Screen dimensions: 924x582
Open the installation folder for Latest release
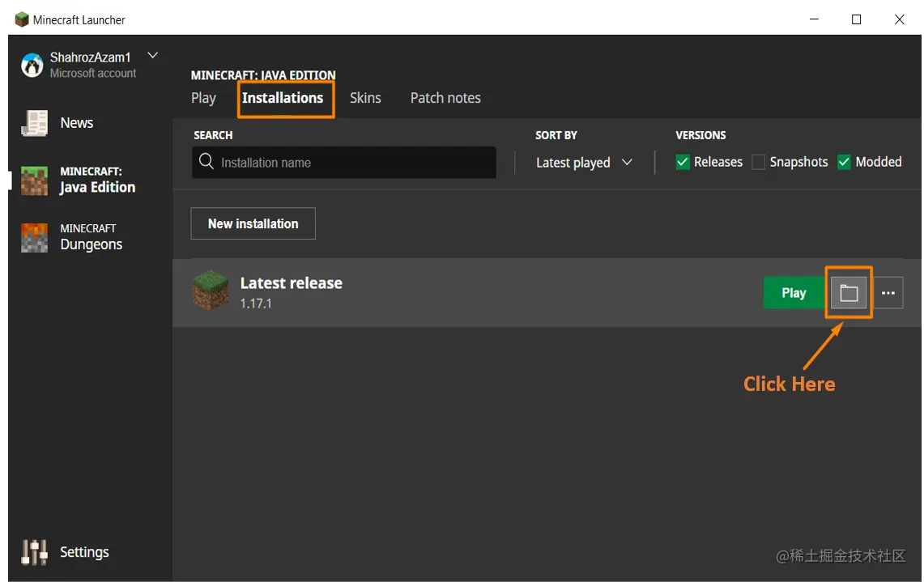[x=848, y=293]
